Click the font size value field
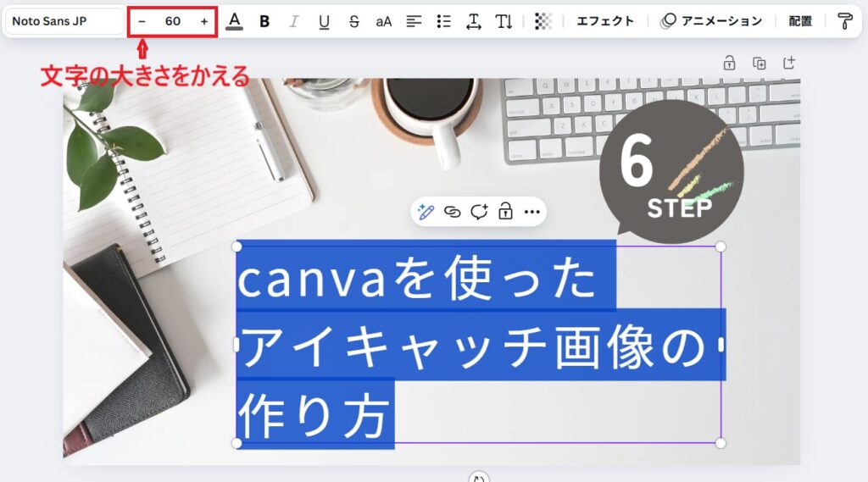This screenshot has width=868, height=482. point(173,21)
